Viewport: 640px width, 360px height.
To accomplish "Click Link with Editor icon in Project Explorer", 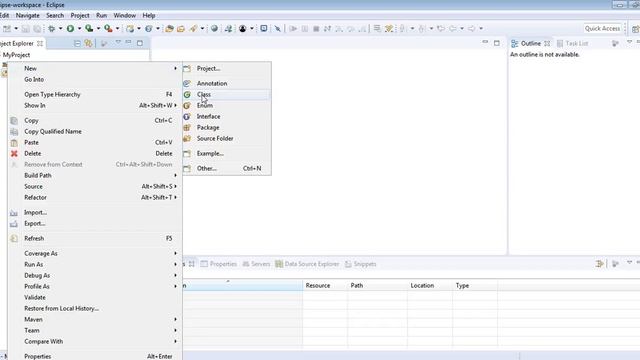I will point(88,43).
